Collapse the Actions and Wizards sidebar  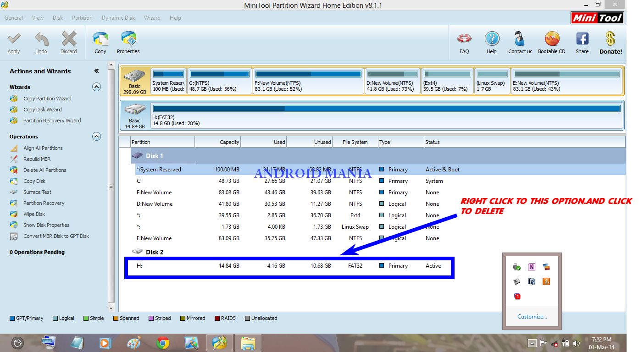pos(96,71)
